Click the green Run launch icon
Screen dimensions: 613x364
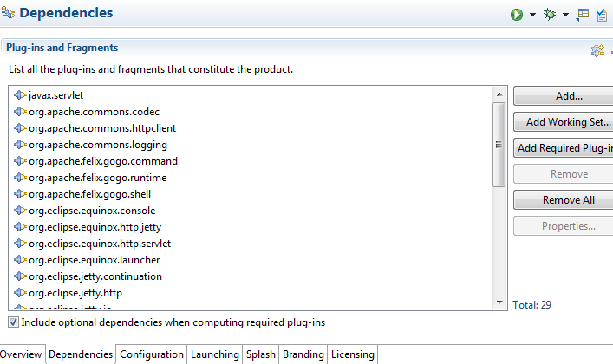click(517, 14)
